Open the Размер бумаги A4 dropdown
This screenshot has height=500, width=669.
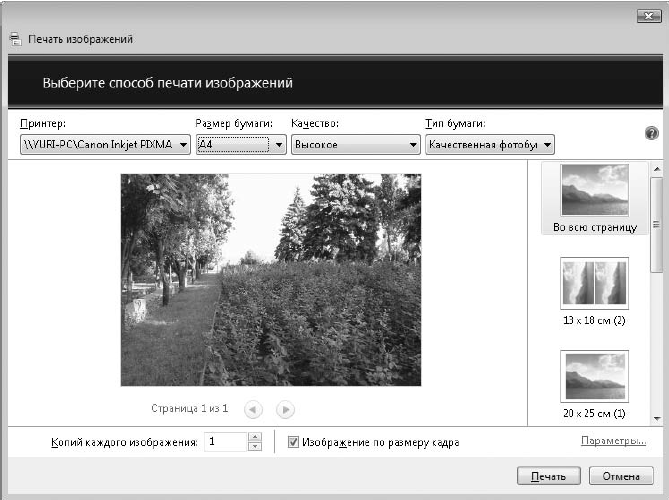click(x=241, y=145)
